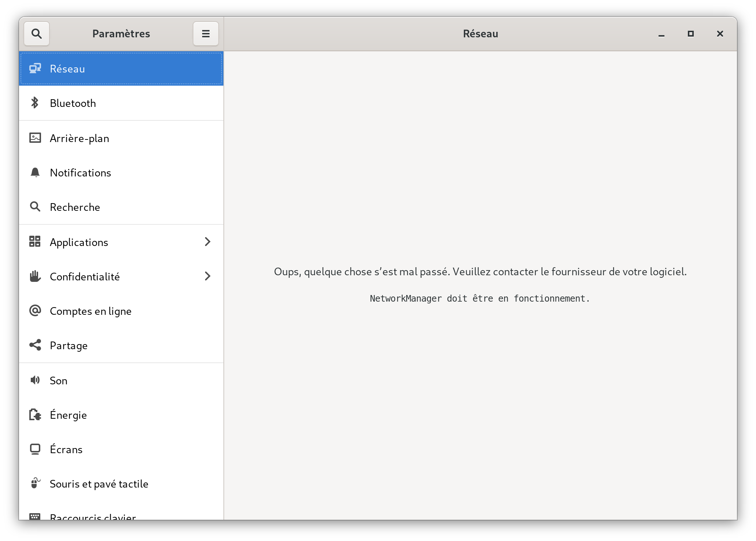Expand the Confidentialité submenu chevron

pyautogui.click(x=208, y=276)
